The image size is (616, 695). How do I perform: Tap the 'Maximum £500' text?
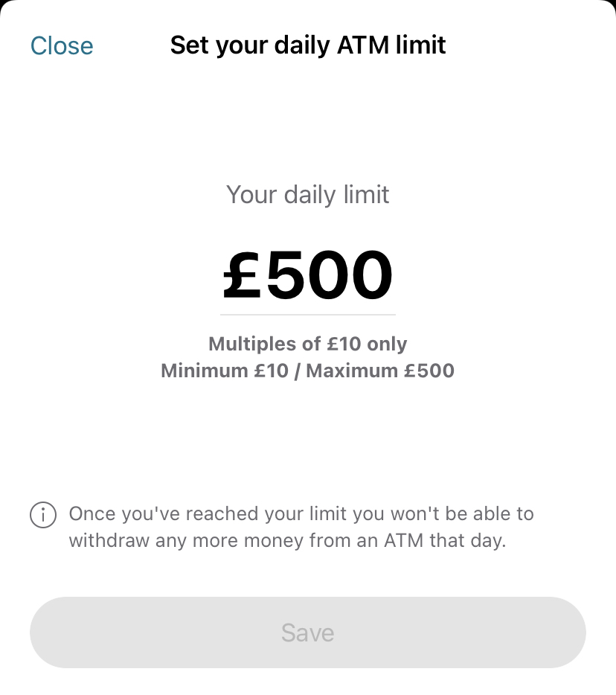click(380, 371)
